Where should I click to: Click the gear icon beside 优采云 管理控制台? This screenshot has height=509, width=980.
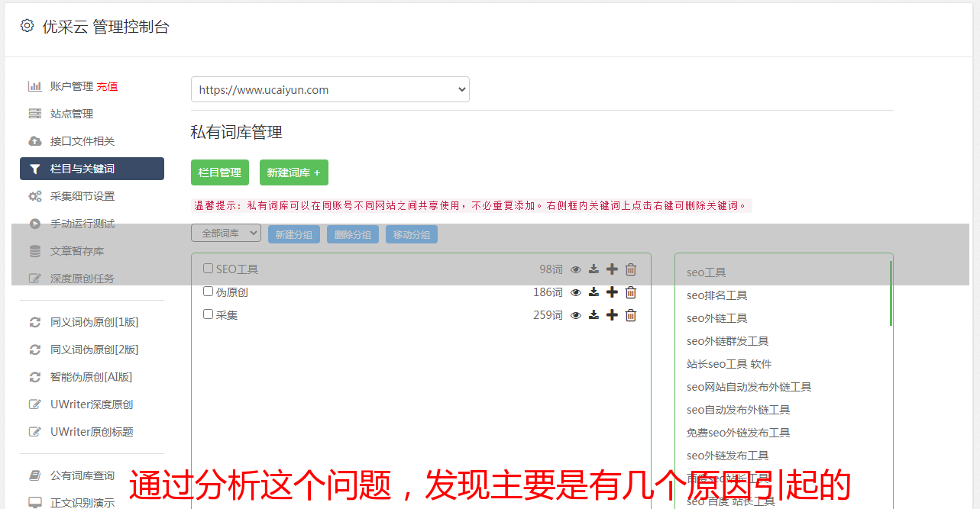click(27, 26)
